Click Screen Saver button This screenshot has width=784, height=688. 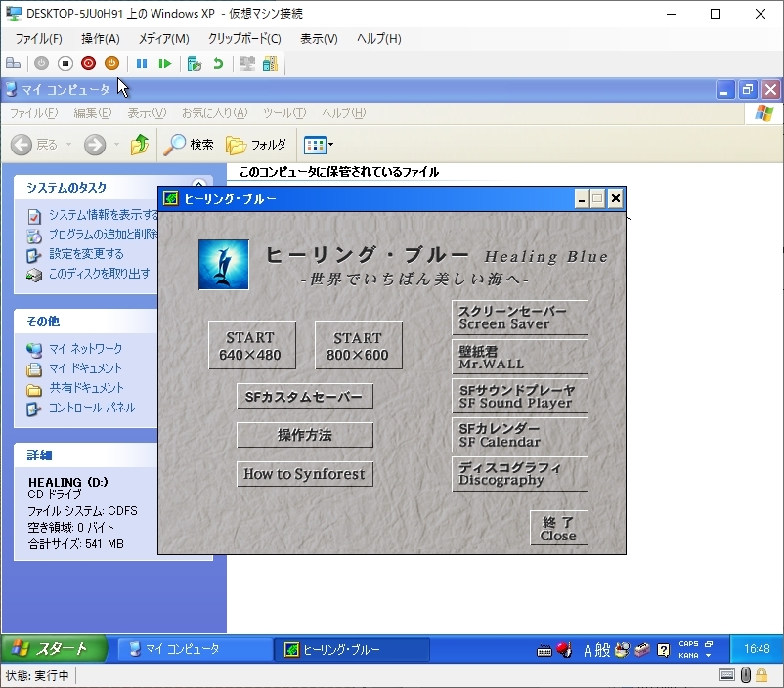pos(520,318)
